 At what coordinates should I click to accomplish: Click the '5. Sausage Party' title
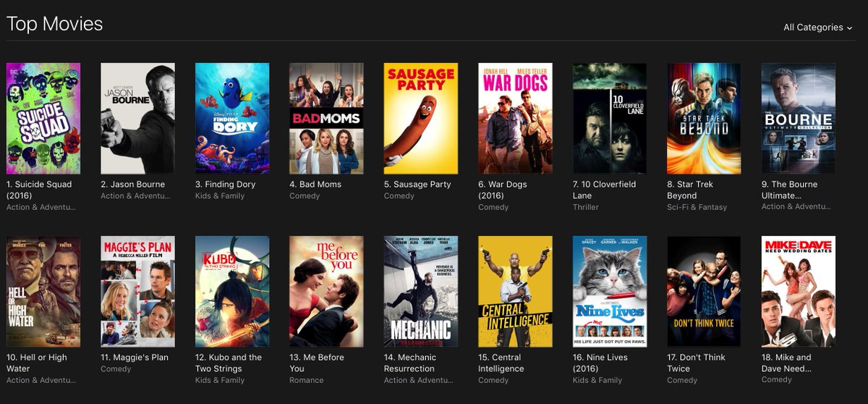pos(417,184)
